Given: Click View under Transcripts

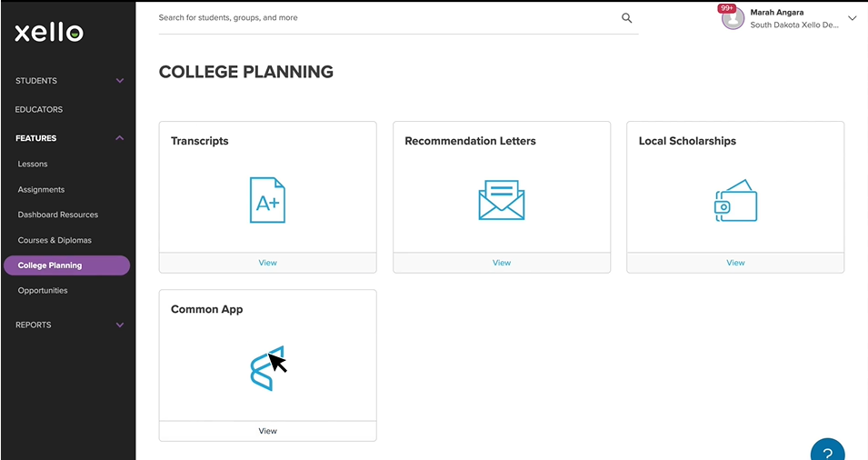Looking at the screenshot, I should (x=267, y=263).
